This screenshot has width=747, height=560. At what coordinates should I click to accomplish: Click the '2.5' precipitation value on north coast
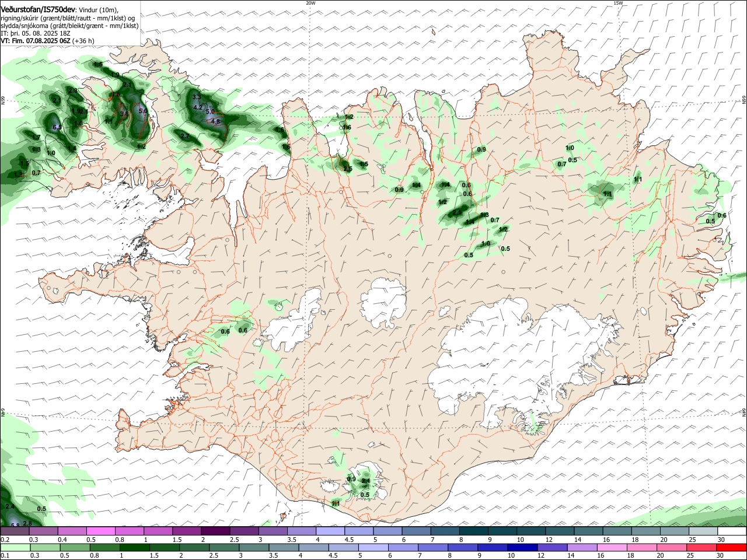click(348, 169)
